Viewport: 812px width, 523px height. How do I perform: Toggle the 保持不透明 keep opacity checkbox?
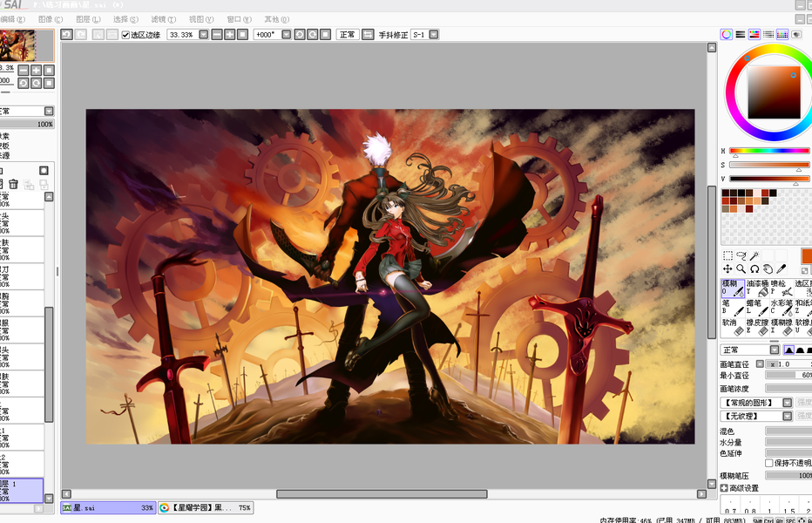[x=769, y=463]
